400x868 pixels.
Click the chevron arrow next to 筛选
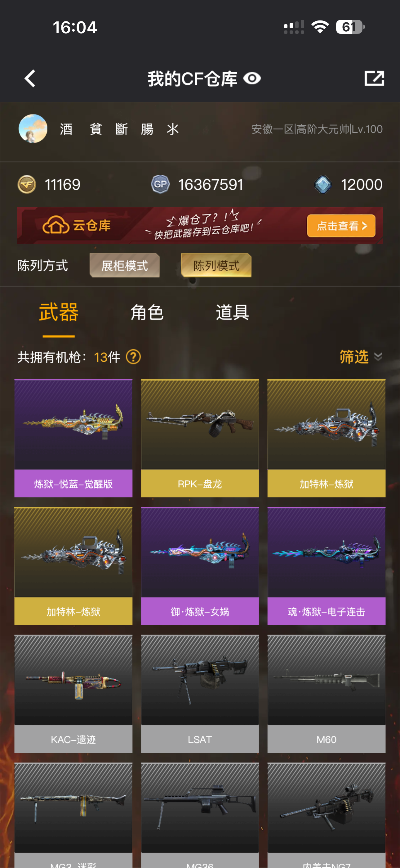pos(378,357)
